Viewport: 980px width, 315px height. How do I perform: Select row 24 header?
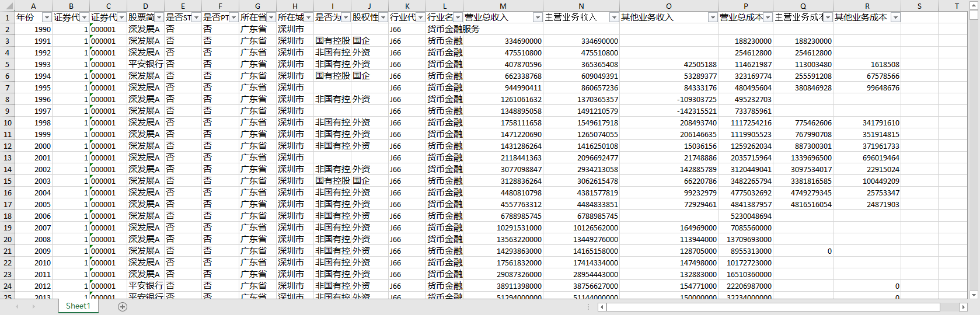tap(7, 286)
